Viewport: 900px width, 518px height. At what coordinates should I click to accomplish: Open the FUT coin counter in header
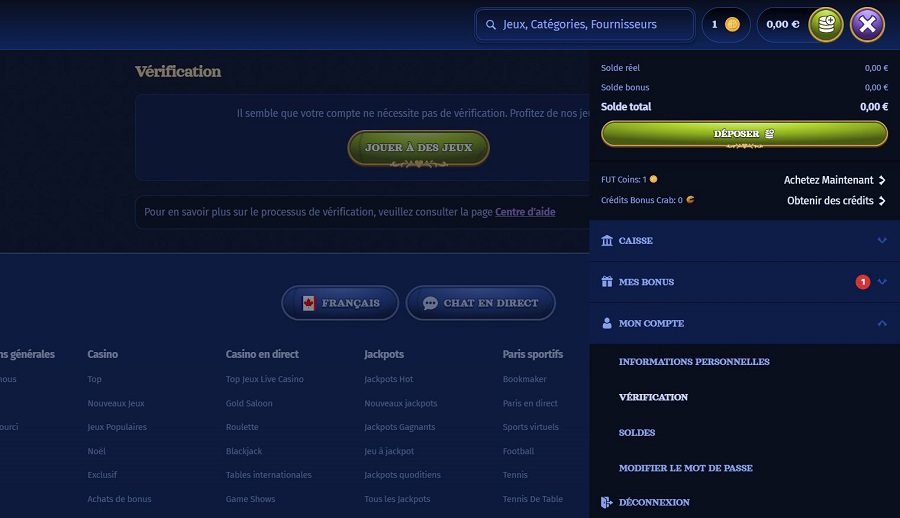point(726,24)
